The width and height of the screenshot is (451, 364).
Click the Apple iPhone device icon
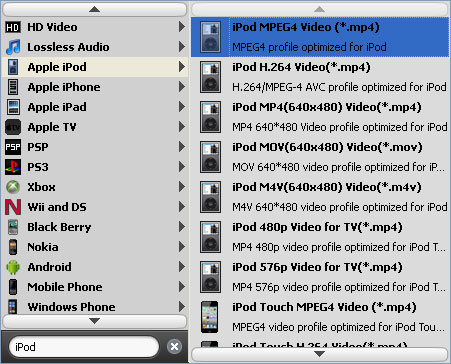pyautogui.click(x=13, y=87)
